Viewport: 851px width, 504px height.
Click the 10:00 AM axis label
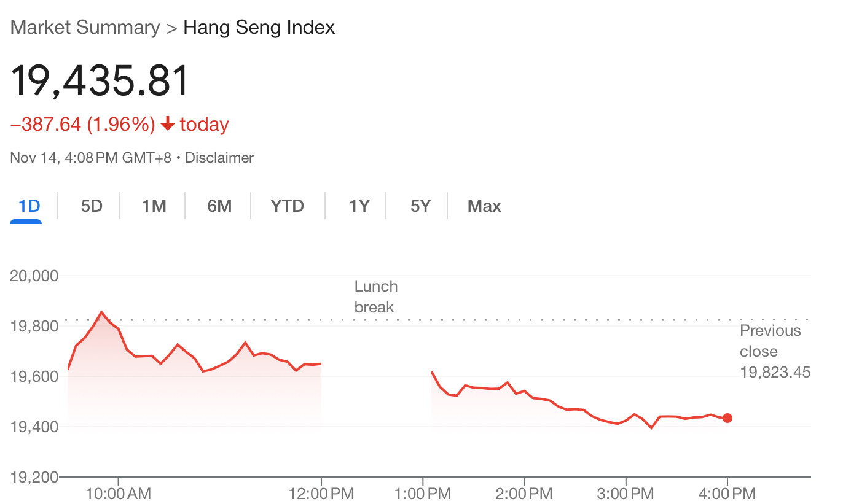coord(119,494)
